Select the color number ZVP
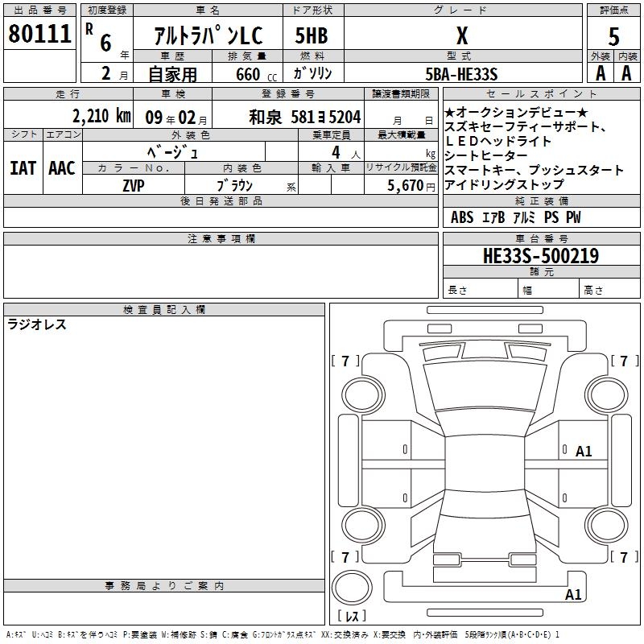This screenshot has height=644, width=644. (134, 184)
